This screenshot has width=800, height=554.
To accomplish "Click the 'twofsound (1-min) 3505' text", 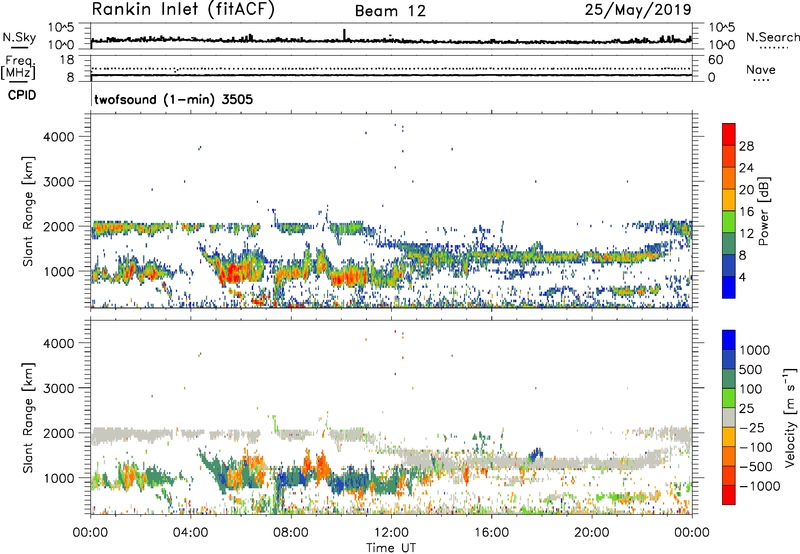I will 173,99.
